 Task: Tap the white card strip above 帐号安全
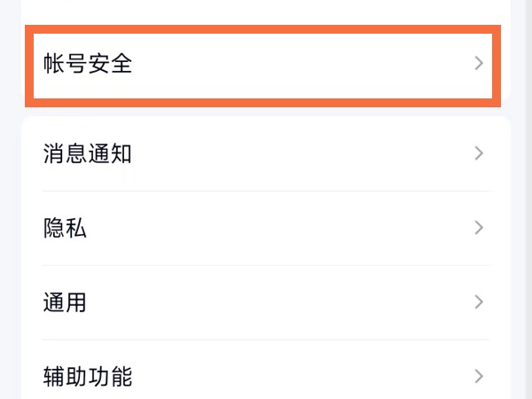pos(266,11)
